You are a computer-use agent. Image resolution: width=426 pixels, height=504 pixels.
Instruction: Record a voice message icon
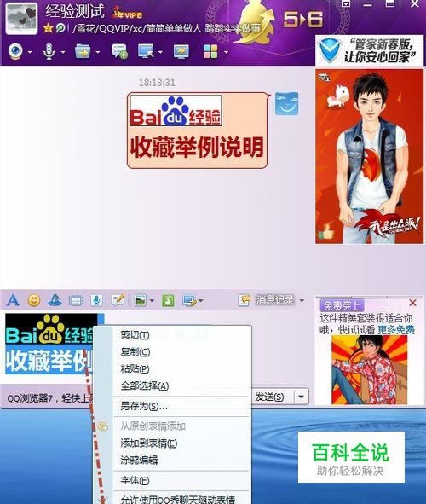(96, 300)
